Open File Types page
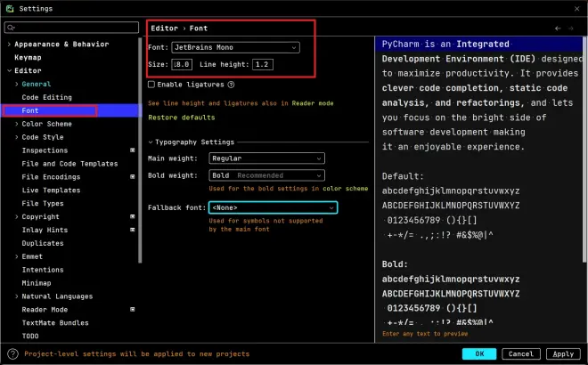588x365 pixels. coord(43,204)
